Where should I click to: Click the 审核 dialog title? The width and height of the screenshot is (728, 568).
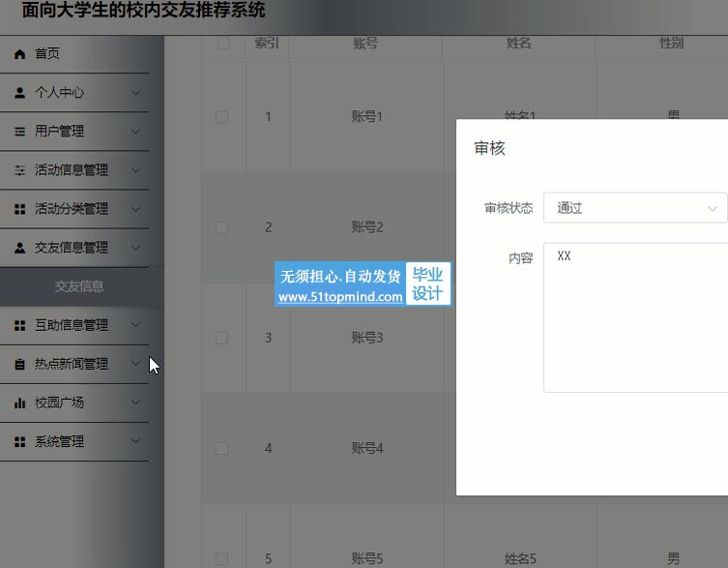click(x=489, y=149)
